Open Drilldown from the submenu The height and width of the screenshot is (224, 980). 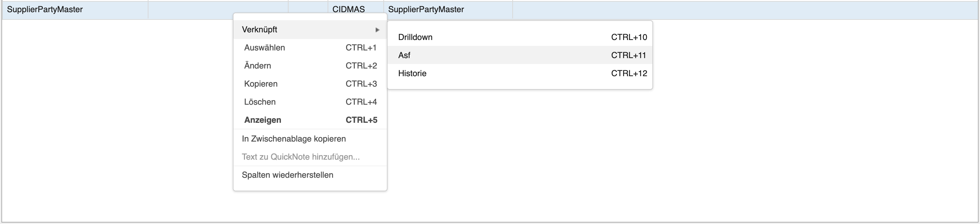415,37
